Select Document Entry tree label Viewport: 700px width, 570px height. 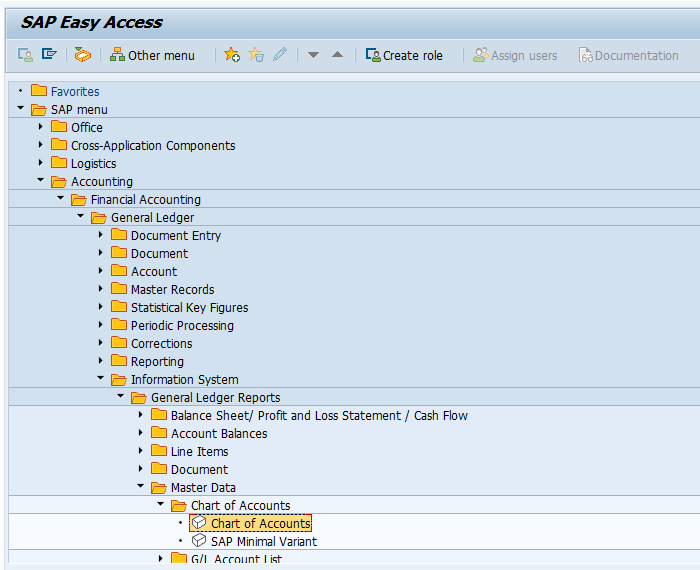pyautogui.click(x=176, y=236)
